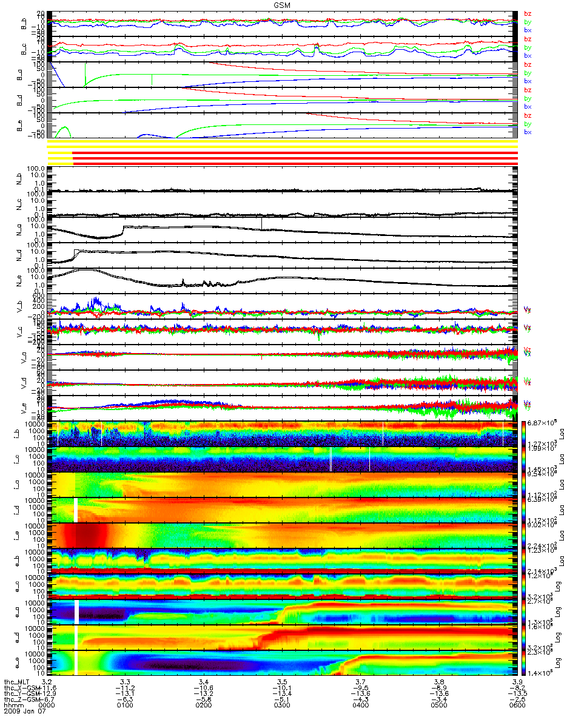Click the i_e panel color scale bar

[525, 536]
